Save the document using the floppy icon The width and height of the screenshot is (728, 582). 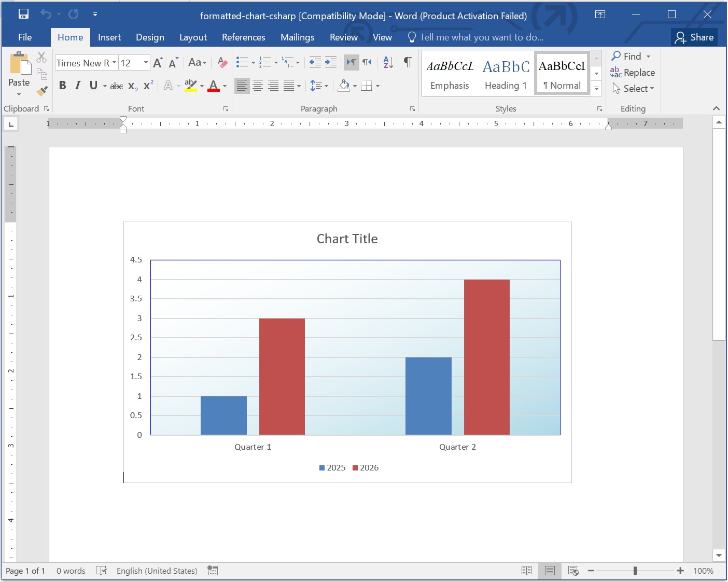pyautogui.click(x=24, y=14)
